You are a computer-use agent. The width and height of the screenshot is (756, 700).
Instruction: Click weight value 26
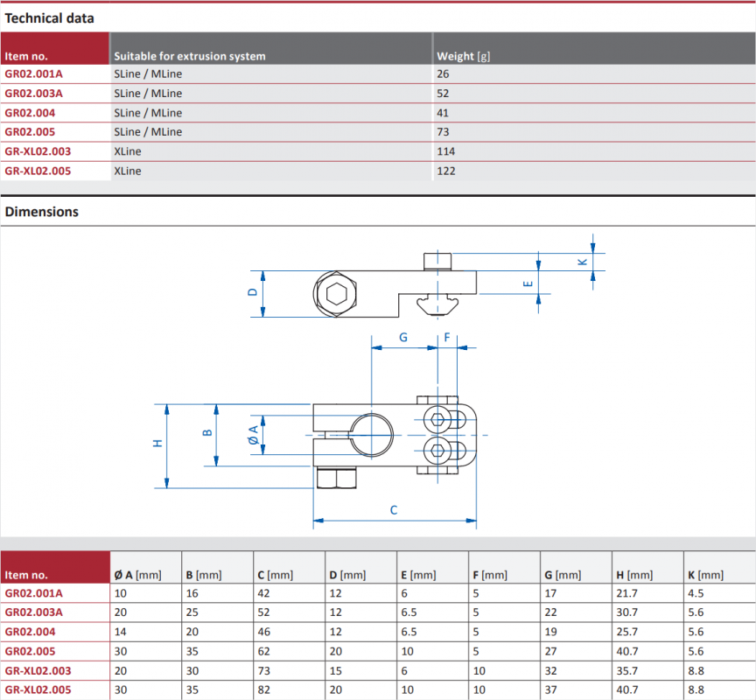(443, 73)
